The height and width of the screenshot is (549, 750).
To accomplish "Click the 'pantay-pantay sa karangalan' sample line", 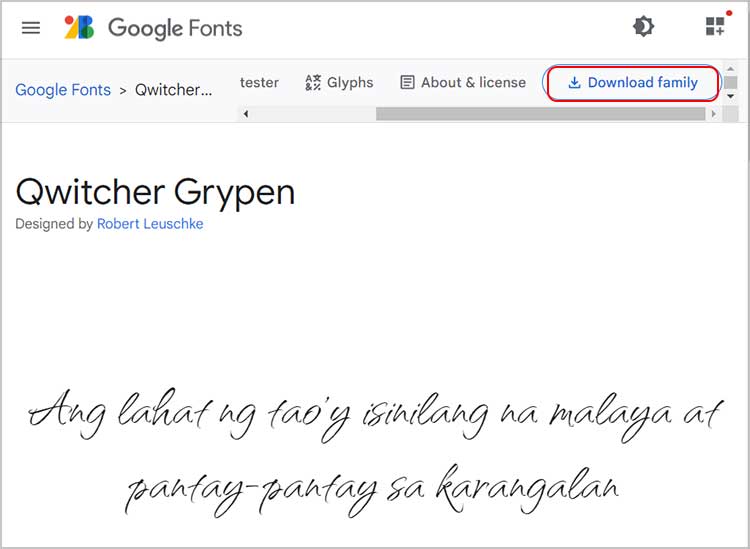I will point(372,490).
